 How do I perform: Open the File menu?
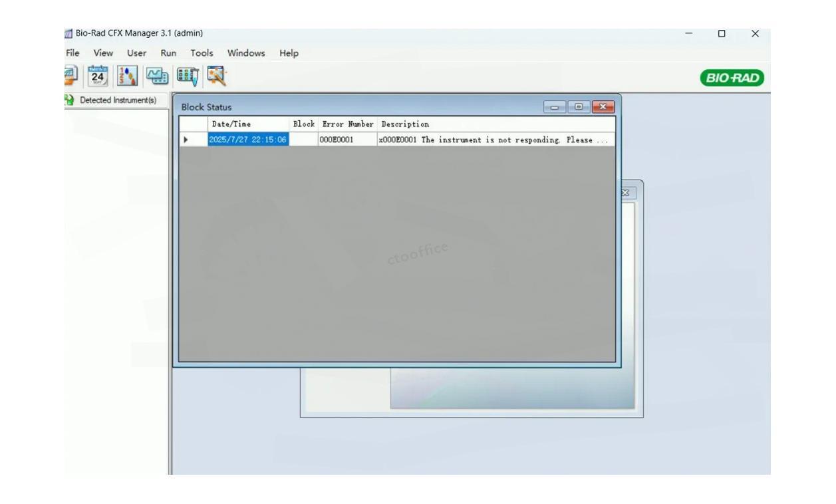click(x=72, y=53)
